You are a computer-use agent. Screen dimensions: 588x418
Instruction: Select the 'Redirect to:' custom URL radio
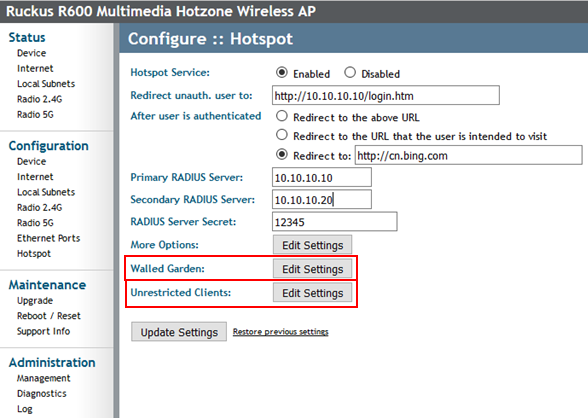[x=282, y=154]
